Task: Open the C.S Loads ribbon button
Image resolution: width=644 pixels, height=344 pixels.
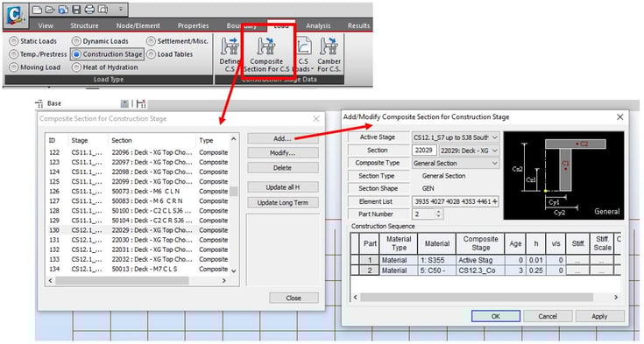Action: pos(304,54)
